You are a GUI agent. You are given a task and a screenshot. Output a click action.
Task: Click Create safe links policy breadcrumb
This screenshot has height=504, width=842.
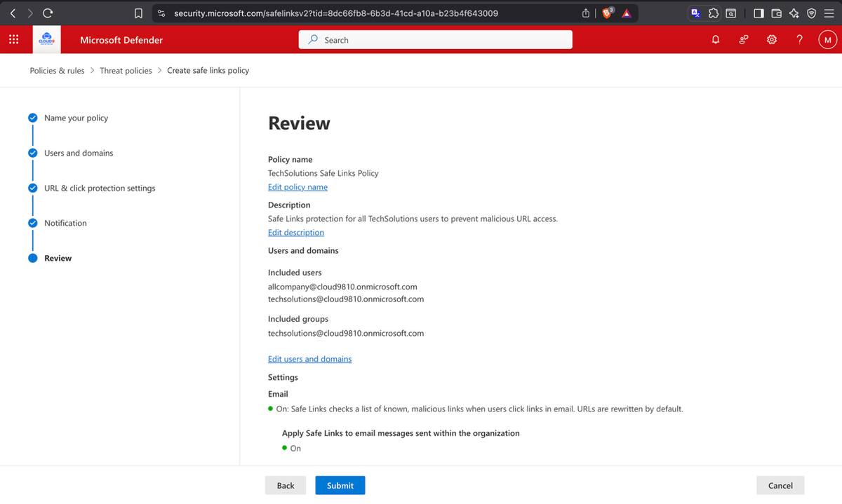[208, 70]
